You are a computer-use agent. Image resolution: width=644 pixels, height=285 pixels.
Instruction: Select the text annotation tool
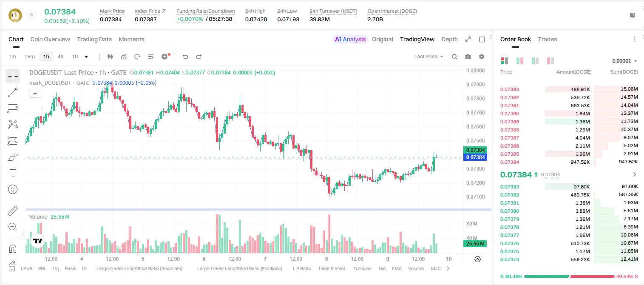(x=13, y=173)
